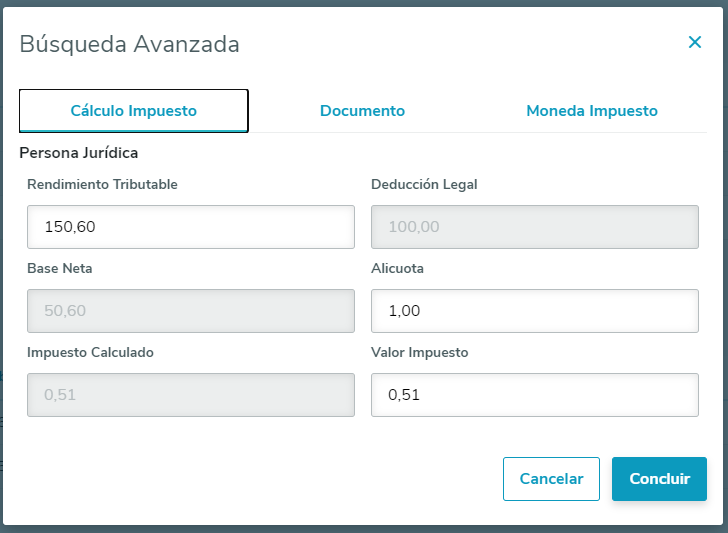Switch to the Documento tab

362,111
